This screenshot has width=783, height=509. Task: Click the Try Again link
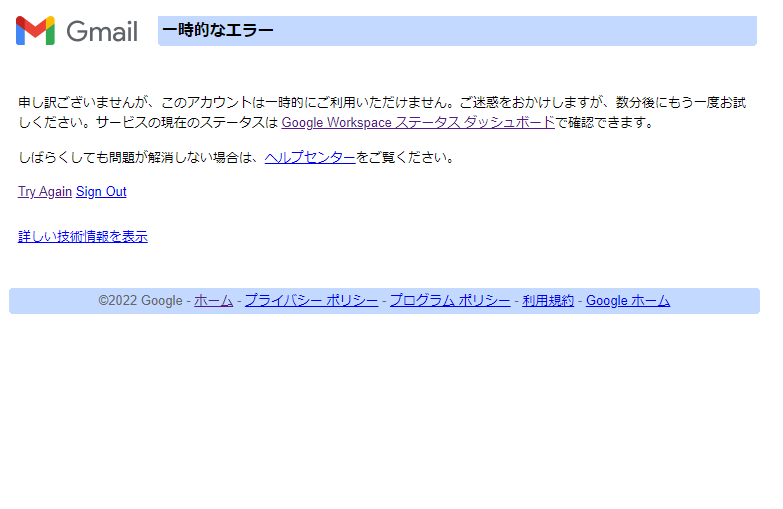[x=45, y=192]
